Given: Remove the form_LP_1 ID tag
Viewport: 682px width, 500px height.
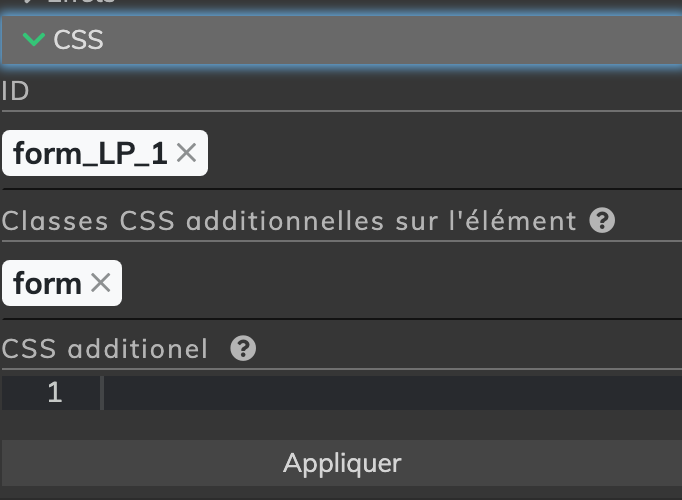Looking at the screenshot, I should [186, 153].
